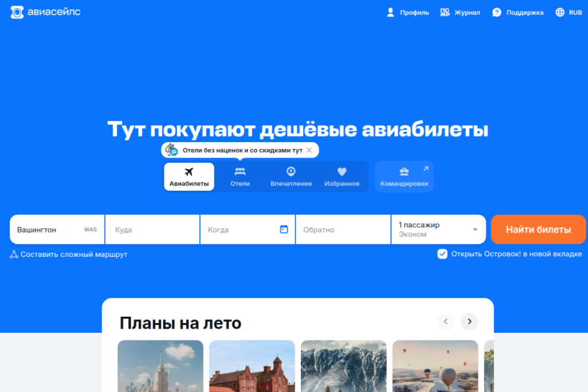Image resolution: width=588 pixels, height=392 pixels.
Task: Expand the 1 пассажир Эконом dropdown
Action: click(x=438, y=229)
